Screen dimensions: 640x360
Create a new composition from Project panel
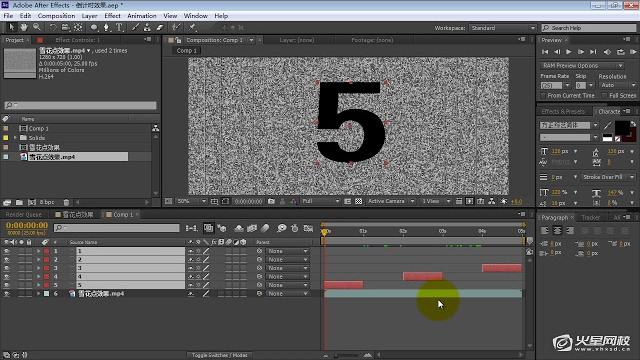32,202
